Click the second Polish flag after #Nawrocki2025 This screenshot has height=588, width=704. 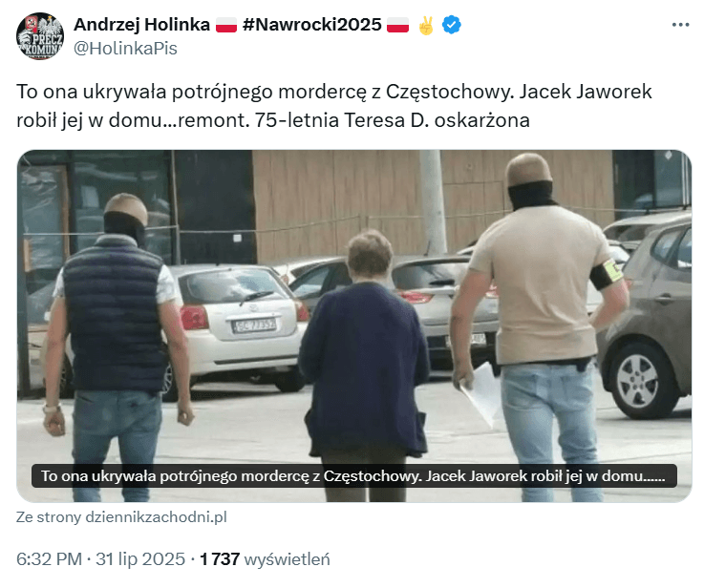coord(397,25)
